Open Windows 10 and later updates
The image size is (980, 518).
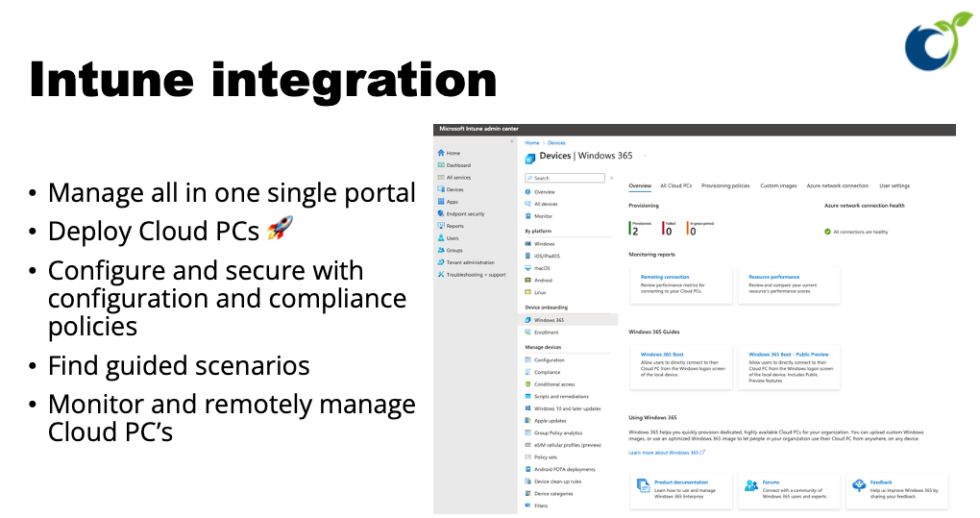pyautogui.click(x=563, y=408)
